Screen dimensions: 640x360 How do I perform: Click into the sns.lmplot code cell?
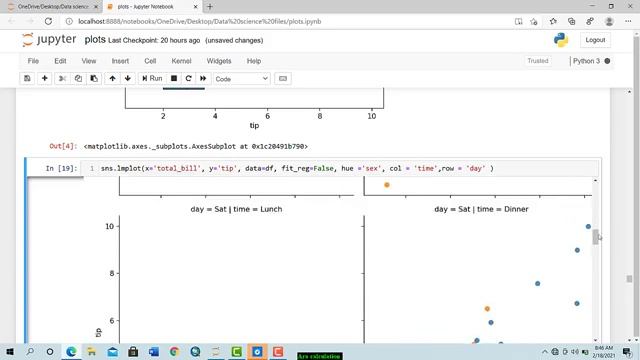click(340, 168)
